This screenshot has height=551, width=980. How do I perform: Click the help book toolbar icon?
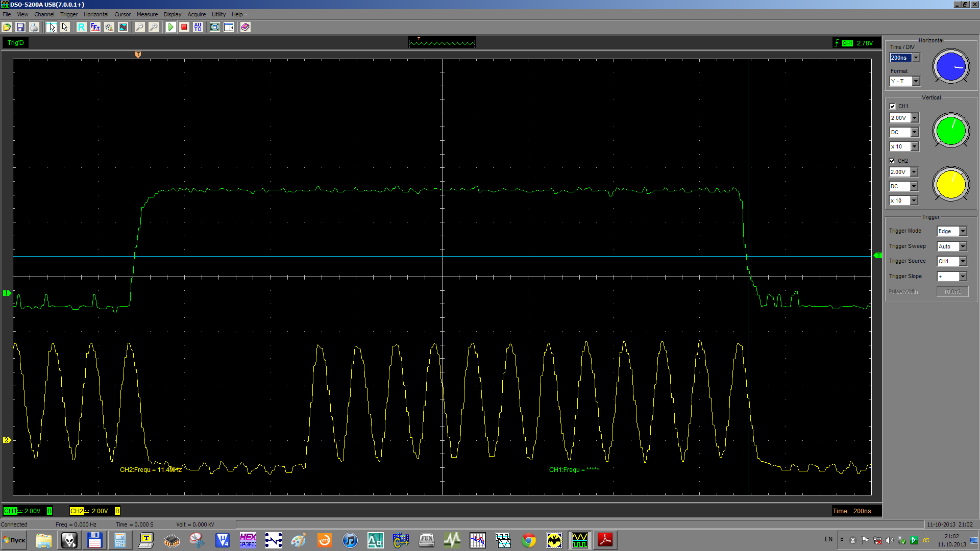(246, 27)
